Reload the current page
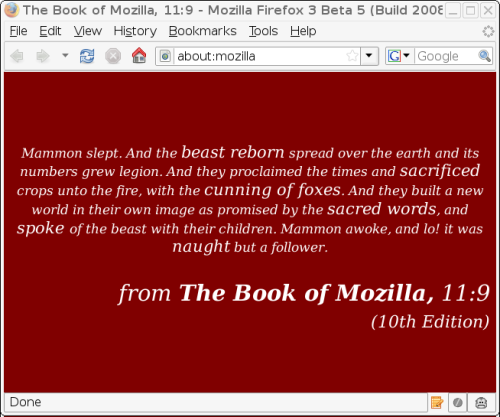 coord(87,56)
